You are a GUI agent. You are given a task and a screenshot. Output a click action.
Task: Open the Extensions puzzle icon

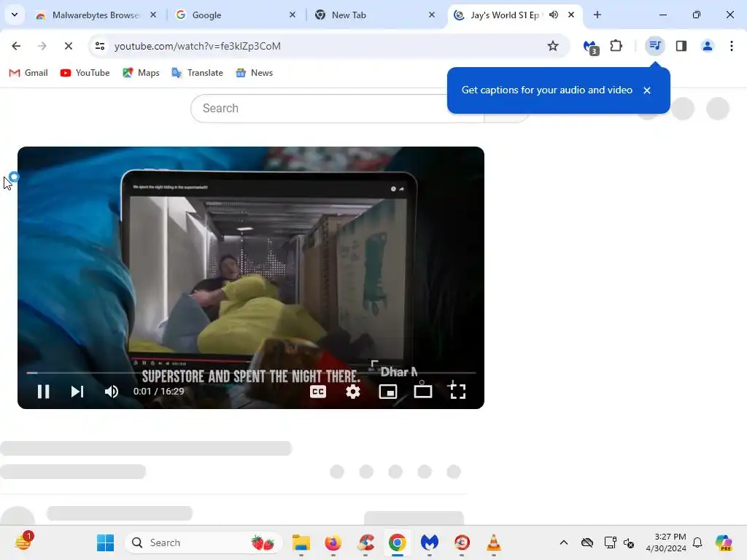(x=616, y=46)
